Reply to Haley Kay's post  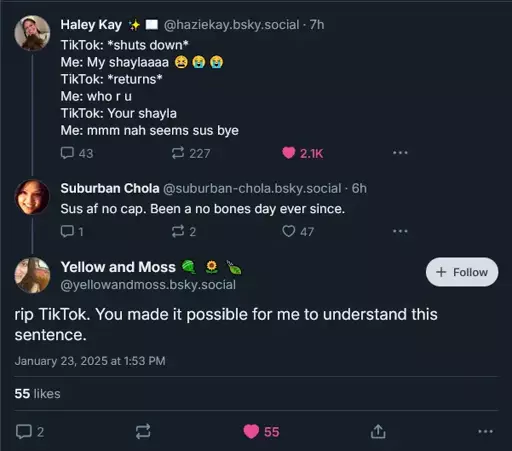tap(77, 153)
